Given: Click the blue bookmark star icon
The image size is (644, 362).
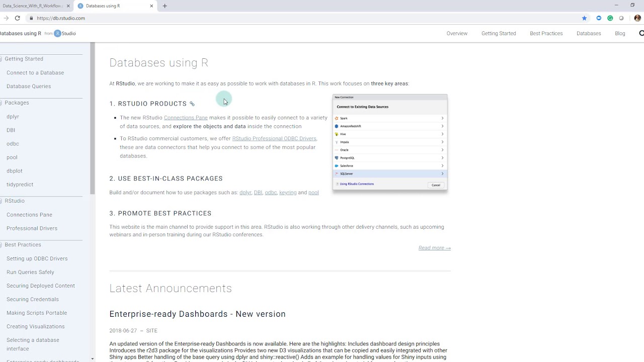Looking at the screenshot, I should pyautogui.click(x=584, y=18).
